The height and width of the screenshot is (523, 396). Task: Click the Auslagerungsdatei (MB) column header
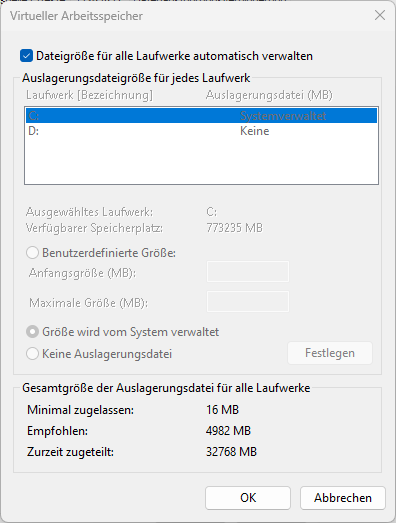269,95
